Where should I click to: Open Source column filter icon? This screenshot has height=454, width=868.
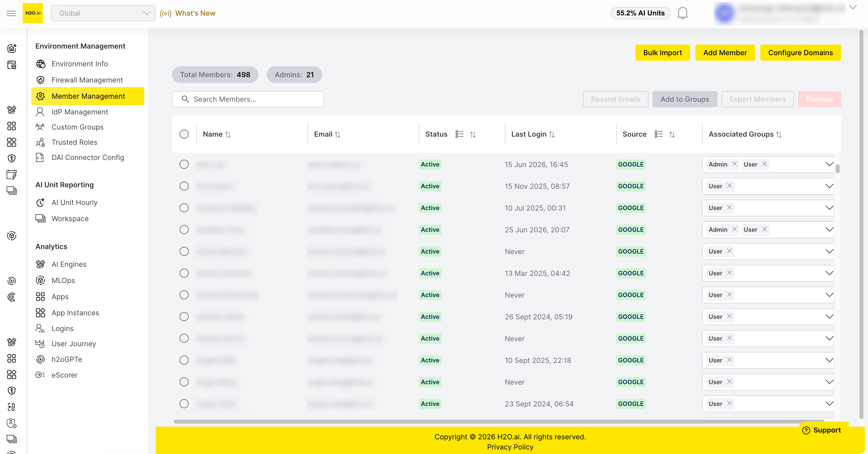[658, 134]
